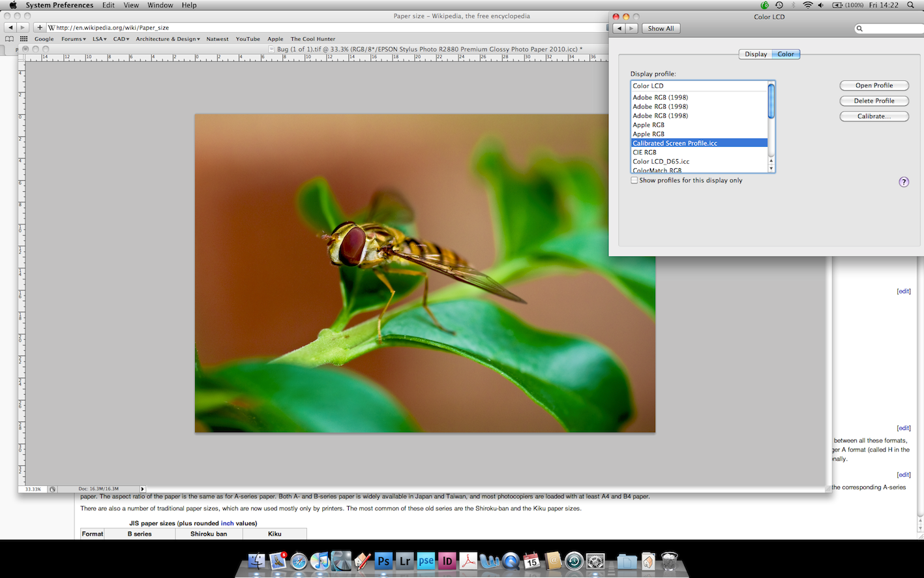Enable 'Show profiles for this display only'
This screenshot has width=924, height=578.
point(634,181)
